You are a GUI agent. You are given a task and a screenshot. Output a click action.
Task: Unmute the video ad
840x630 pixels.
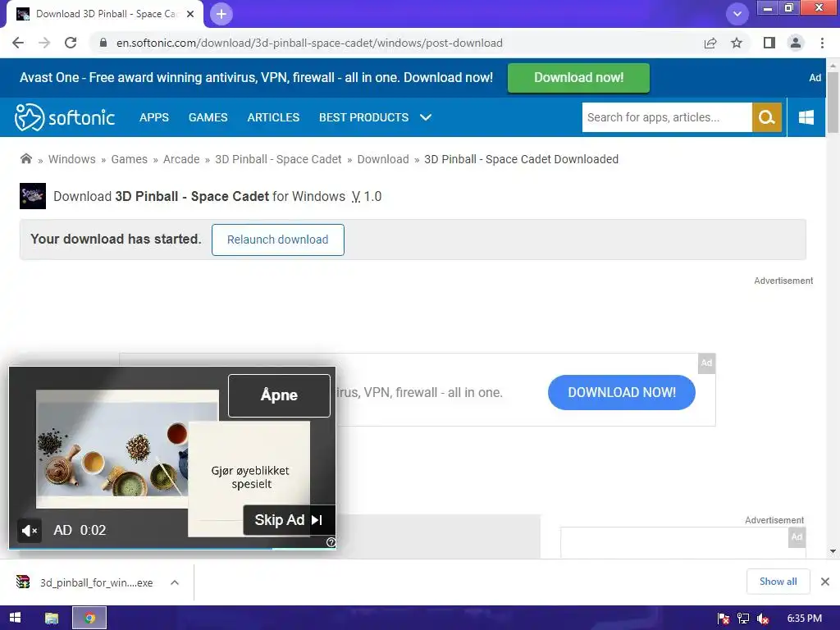(x=29, y=531)
